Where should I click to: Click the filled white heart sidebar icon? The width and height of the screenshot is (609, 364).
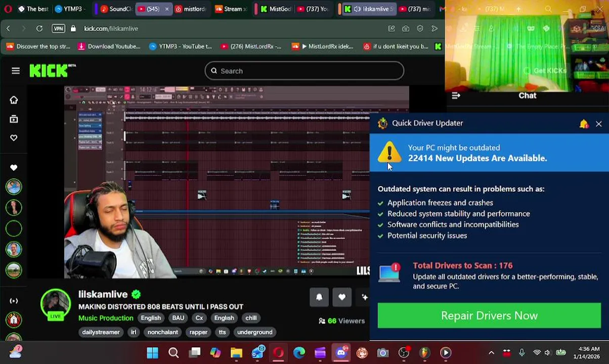pyautogui.click(x=14, y=167)
